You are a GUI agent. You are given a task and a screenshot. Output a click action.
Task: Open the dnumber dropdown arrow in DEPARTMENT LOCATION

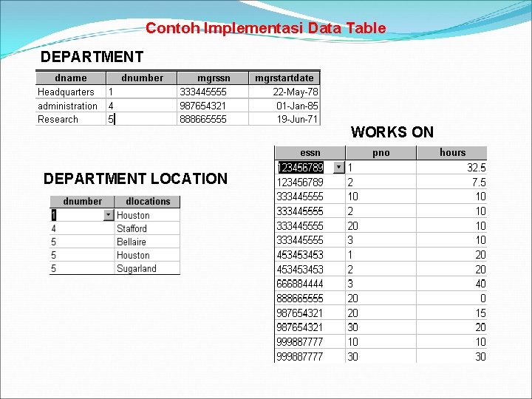pyautogui.click(x=108, y=215)
